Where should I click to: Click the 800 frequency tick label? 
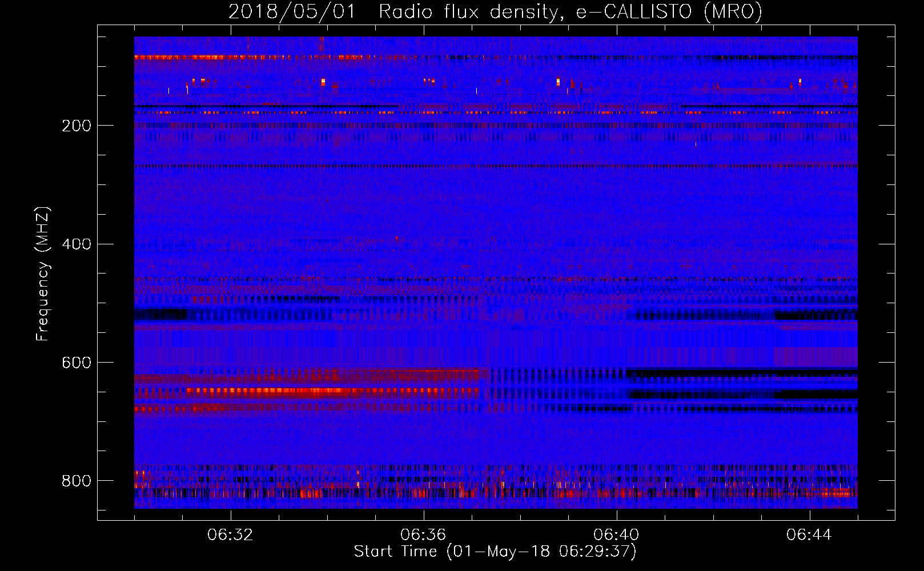[77, 481]
